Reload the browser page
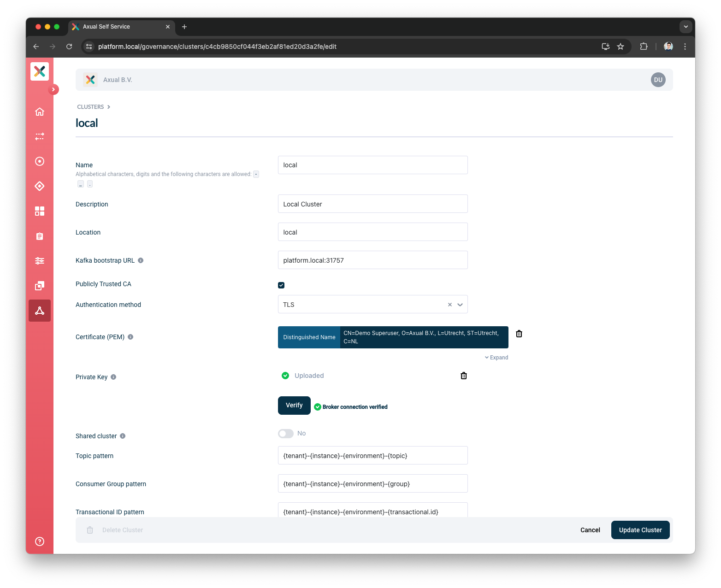Viewport: 721px width, 588px height. click(69, 47)
